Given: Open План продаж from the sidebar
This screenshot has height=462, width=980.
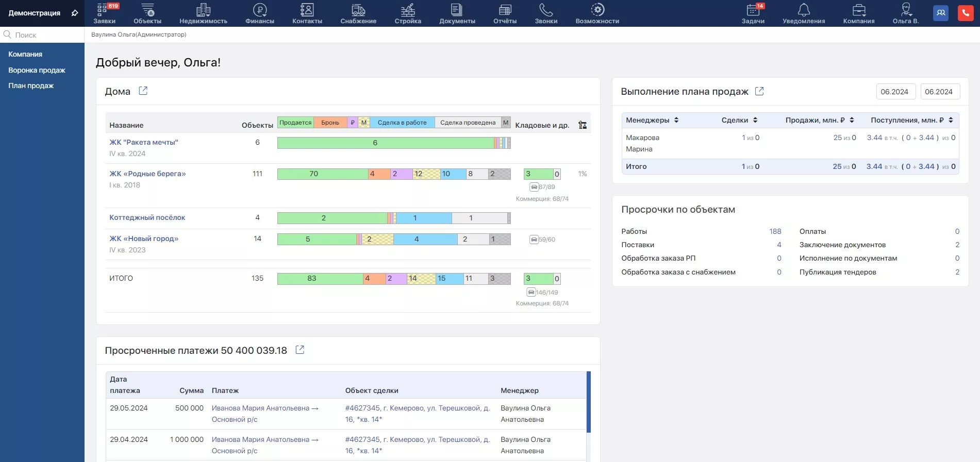Looking at the screenshot, I should 31,85.
